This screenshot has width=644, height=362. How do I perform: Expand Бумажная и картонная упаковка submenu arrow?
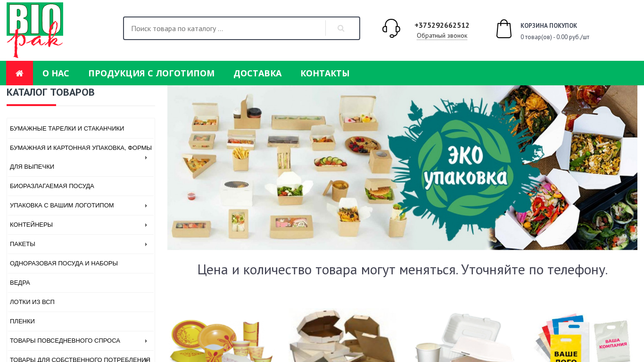click(x=146, y=157)
